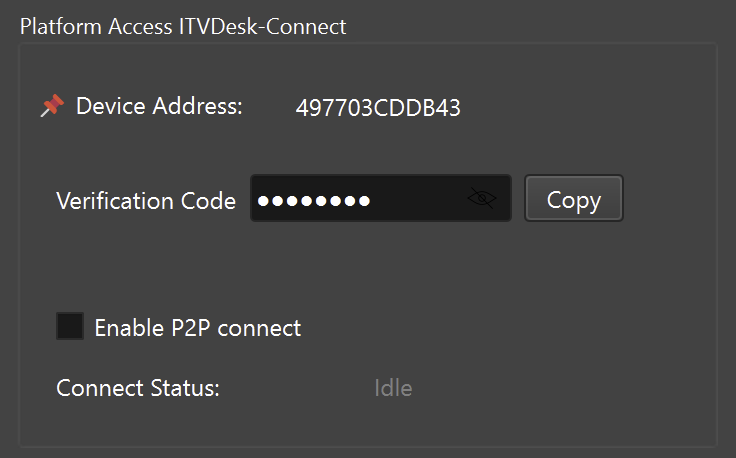Click the ITVDesk-Connect group heading
736x458 pixels.
pos(183,27)
